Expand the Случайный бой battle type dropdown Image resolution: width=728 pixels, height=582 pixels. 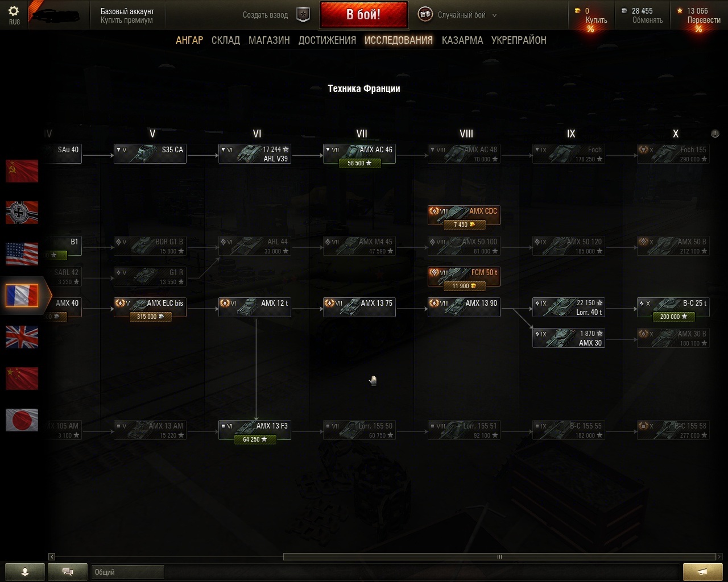tap(494, 15)
